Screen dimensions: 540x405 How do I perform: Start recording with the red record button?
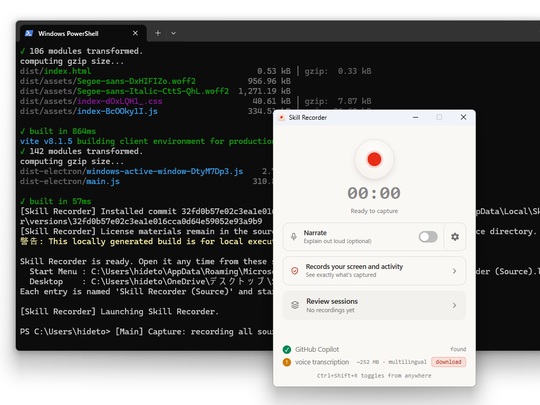pos(374,159)
